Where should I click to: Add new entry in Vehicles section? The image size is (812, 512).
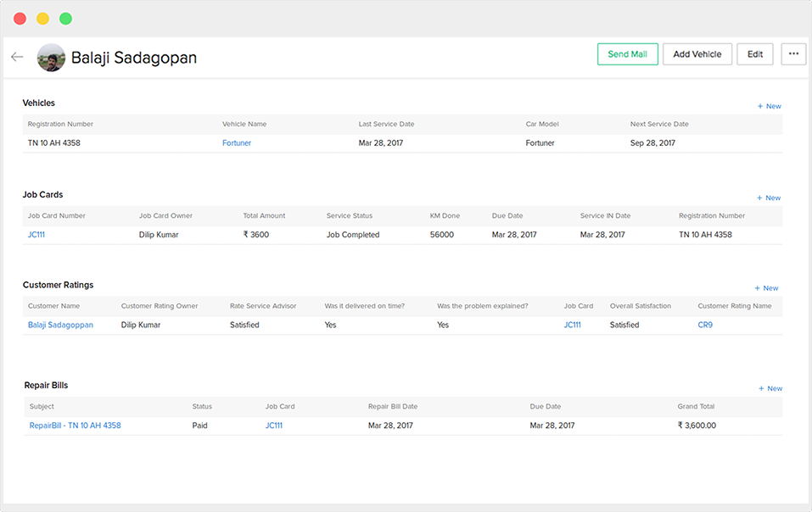coord(769,107)
